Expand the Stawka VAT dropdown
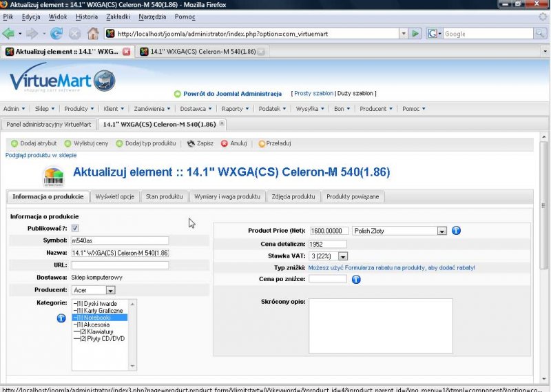Viewport: 551px width, 392px height. click(343, 256)
